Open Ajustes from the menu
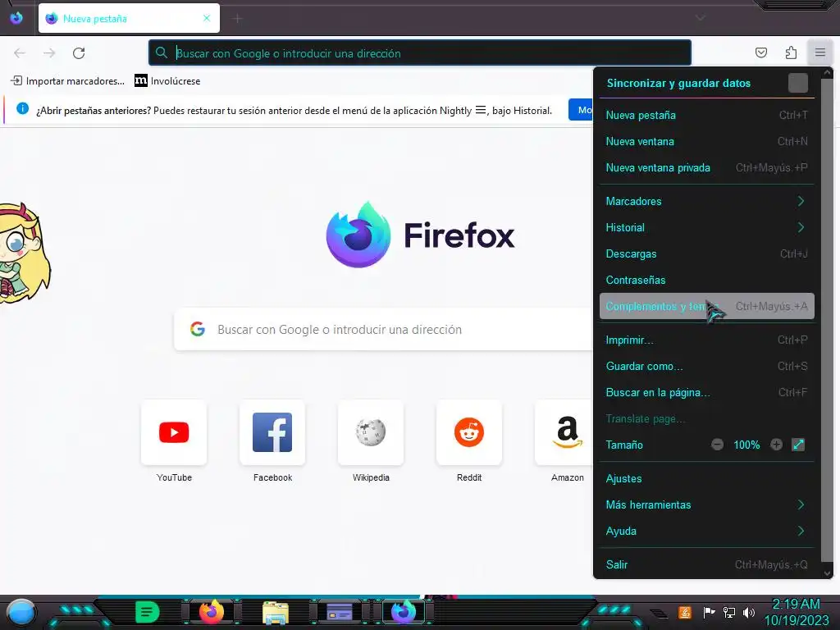The width and height of the screenshot is (840, 630). tap(706, 478)
